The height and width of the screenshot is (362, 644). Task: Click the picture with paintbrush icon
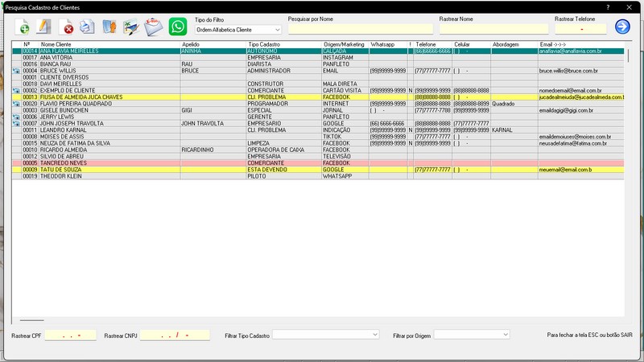[x=131, y=27]
